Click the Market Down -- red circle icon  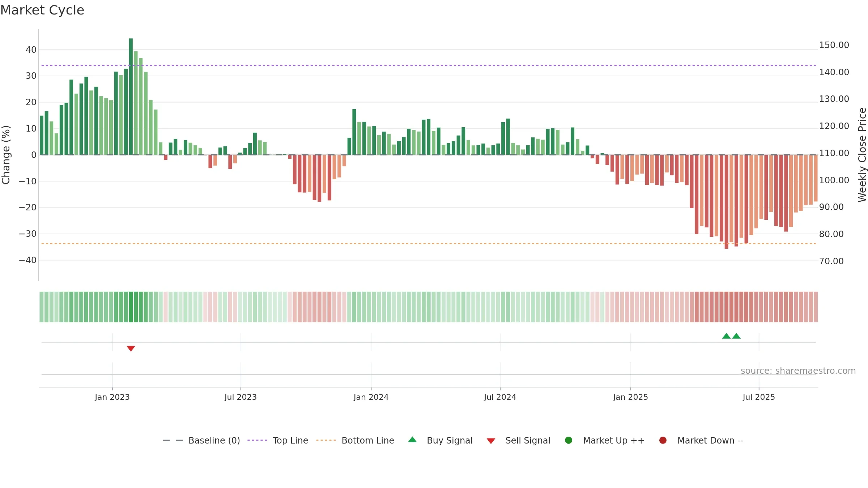tap(663, 440)
